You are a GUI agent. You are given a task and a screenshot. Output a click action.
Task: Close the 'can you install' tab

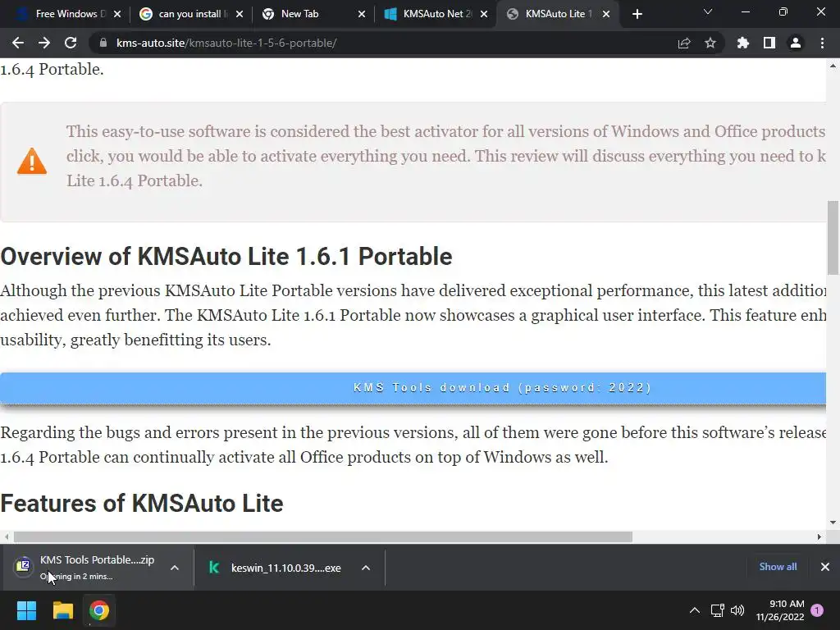click(240, 14)
